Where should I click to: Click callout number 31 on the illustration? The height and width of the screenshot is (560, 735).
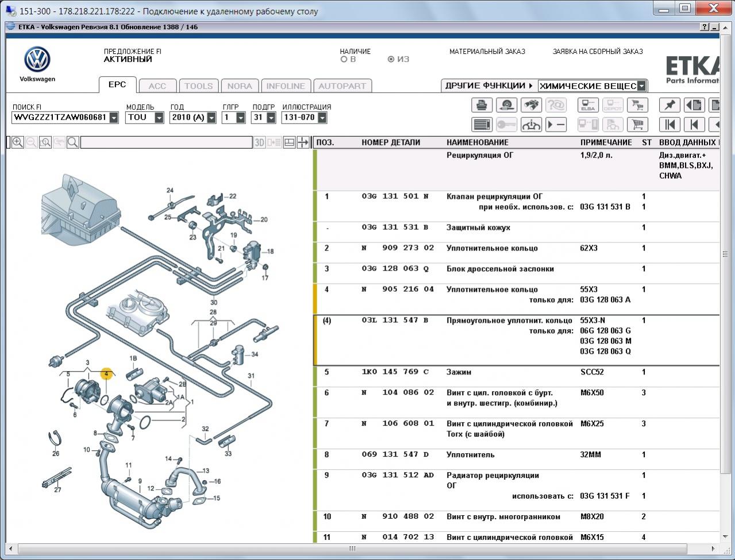click(251, 376)
